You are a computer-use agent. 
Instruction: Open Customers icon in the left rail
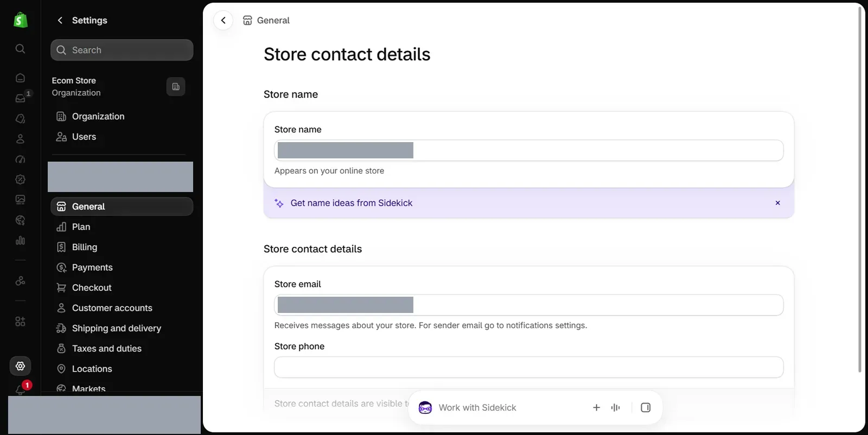tap(20, 139)
